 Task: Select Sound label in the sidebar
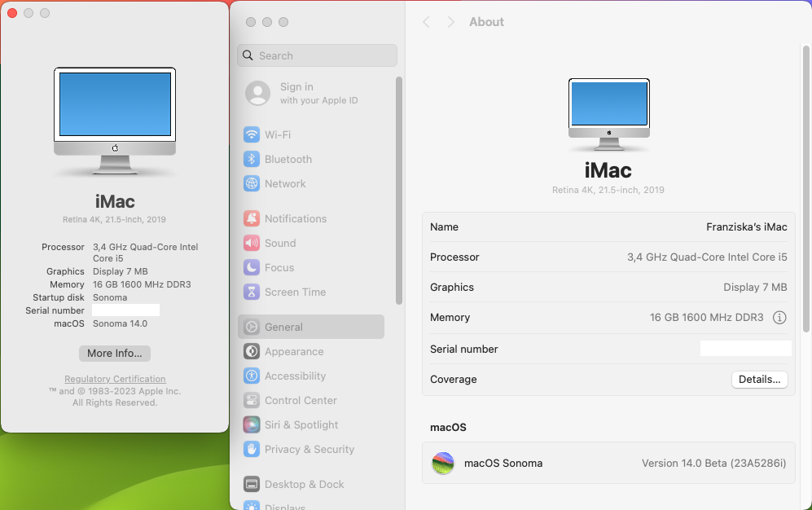[x=280, y=243]
